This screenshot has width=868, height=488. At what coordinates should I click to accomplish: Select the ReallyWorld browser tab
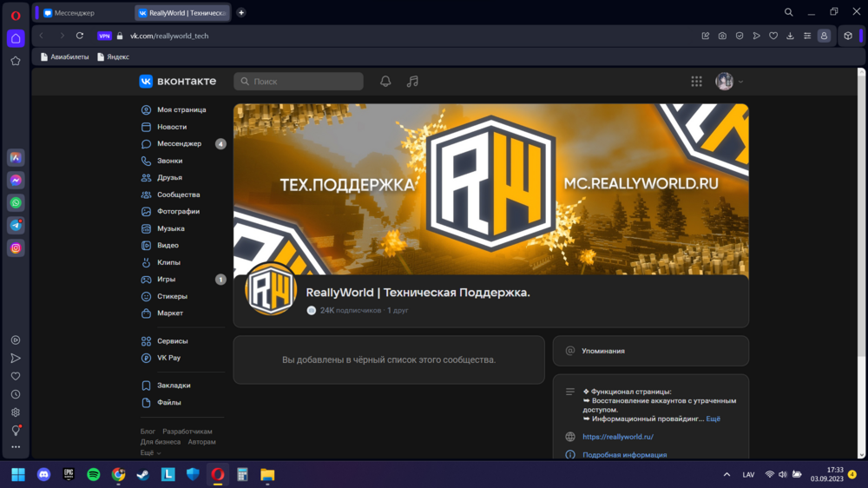pos(182,13)
